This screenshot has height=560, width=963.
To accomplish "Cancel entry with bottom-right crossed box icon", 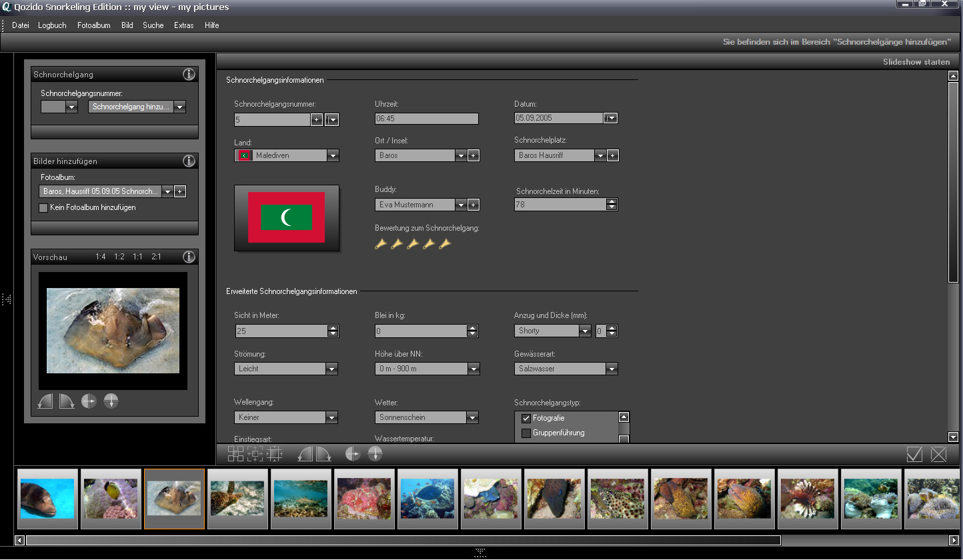I will pyautogui.click(x=938, y=455).
